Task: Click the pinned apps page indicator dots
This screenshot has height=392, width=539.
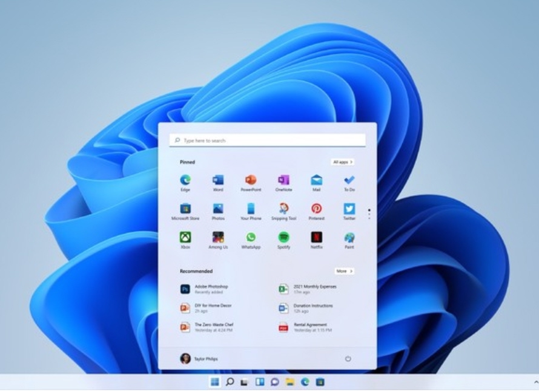Action: 369,214
